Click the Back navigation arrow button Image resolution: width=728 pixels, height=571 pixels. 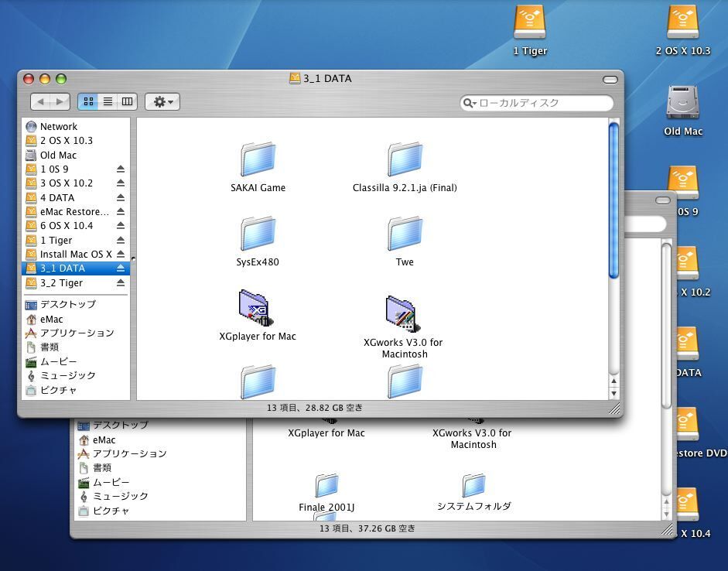pyautogui.click(x=41, y=101)
